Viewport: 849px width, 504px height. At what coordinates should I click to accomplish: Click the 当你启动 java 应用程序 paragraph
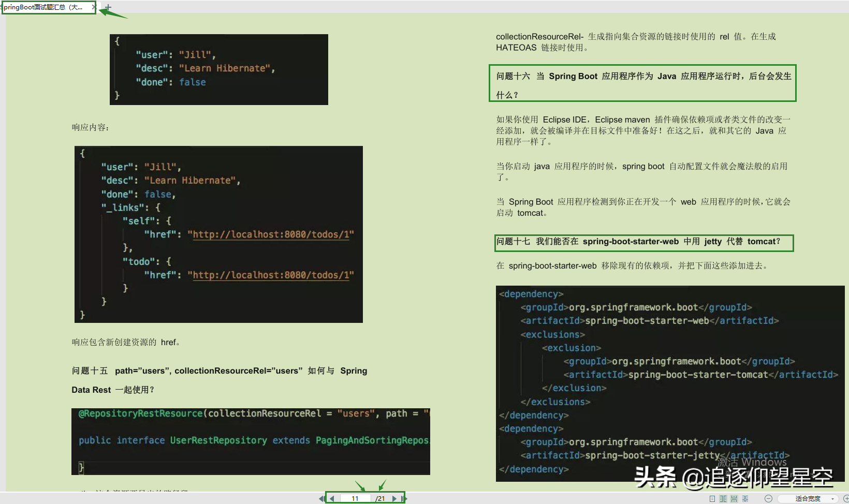[642, 172]
